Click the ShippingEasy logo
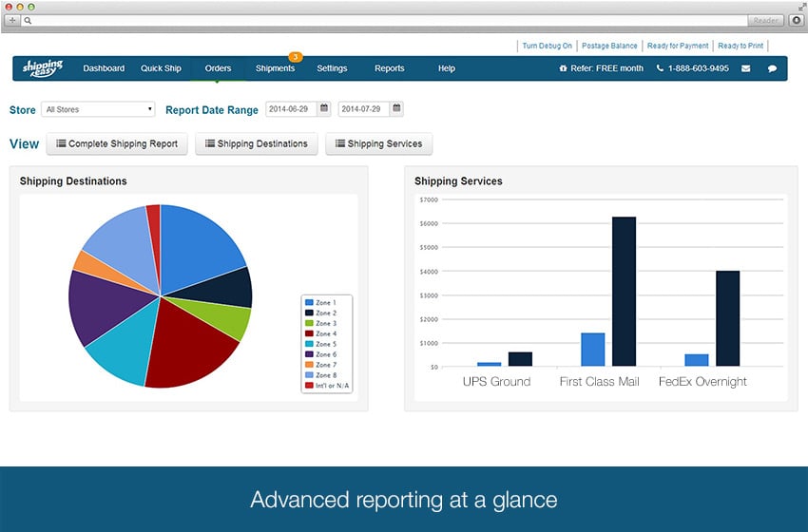Screen dimensions: 808x532 coord(43,68)
